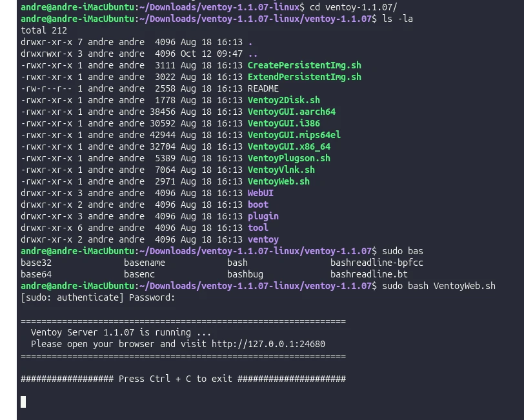Click the README file entry
Viewport: 524px width, 420px height.
pos(263,88)
